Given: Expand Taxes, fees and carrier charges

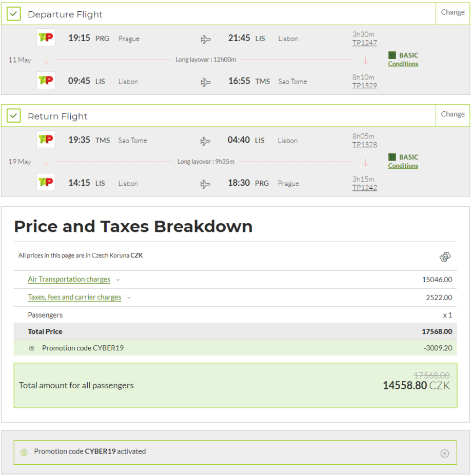Looking at the screenshot, I should pyautogui.click(x=74, y=298).
